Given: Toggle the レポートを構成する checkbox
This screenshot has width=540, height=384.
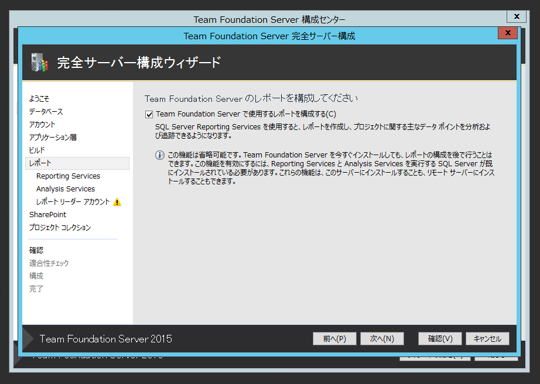Looking at the screenshot, I should [149, 114].
